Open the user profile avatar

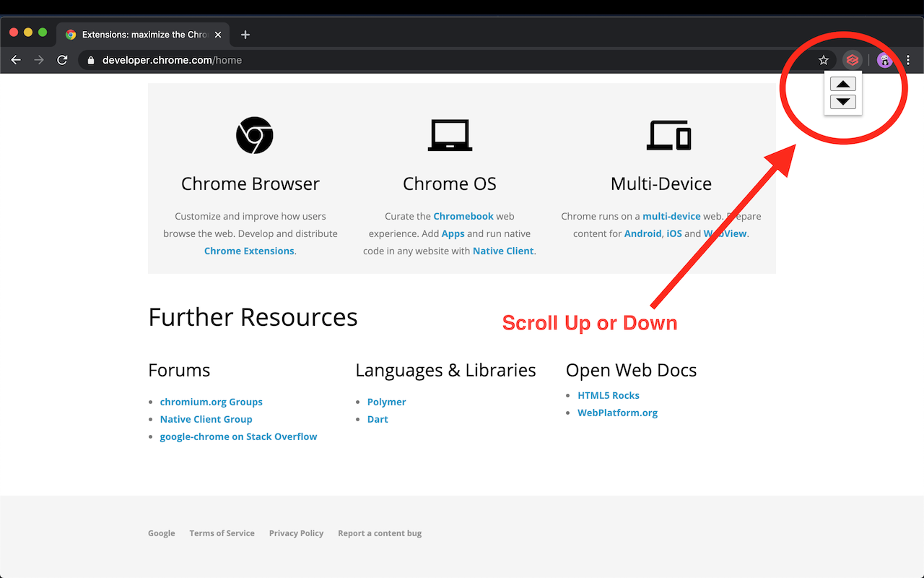[884, 60]
